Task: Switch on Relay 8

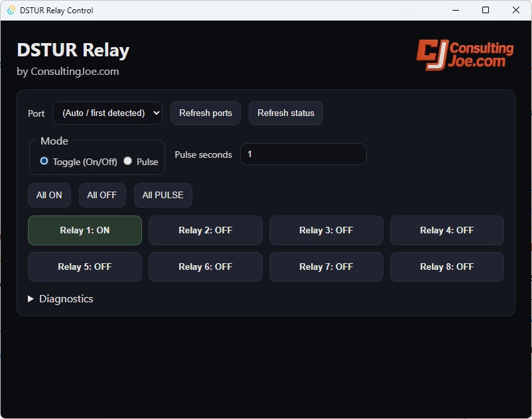Action: pyautogui.click(x=447, y=267)
